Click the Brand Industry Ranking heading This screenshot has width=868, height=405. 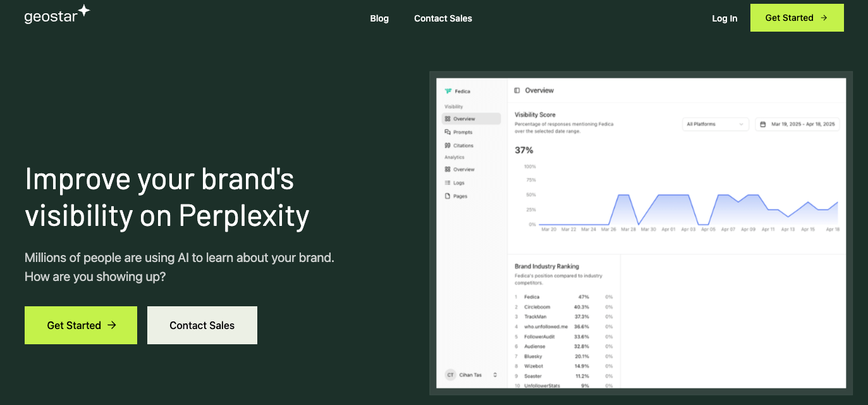pyautogui.click(x=547, y=266)
